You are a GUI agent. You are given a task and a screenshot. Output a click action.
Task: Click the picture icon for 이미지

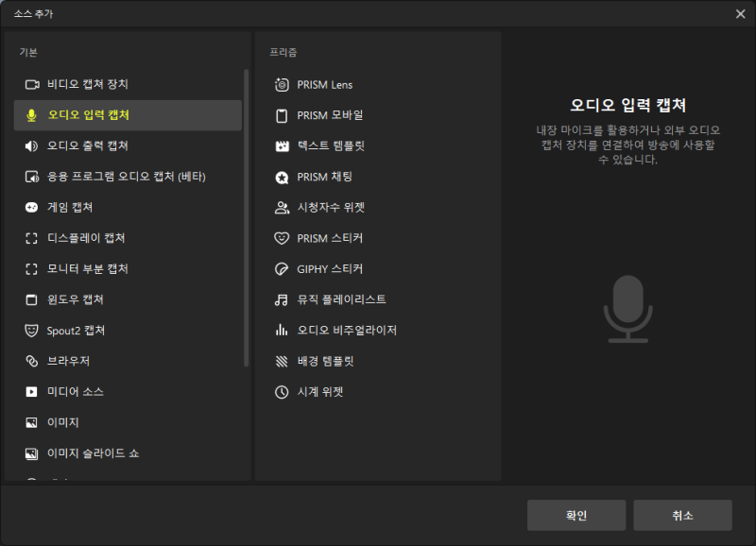32,422
